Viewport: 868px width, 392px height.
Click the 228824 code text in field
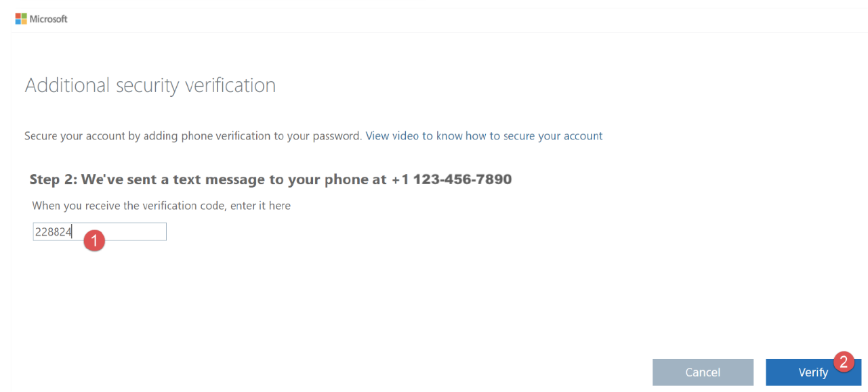(x=54, y=232)
